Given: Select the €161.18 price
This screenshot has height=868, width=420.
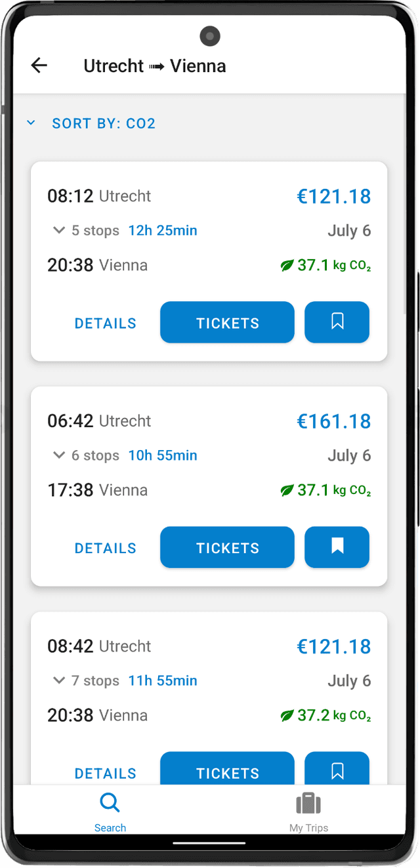Looking at the screenshot, I should (333, 421).
